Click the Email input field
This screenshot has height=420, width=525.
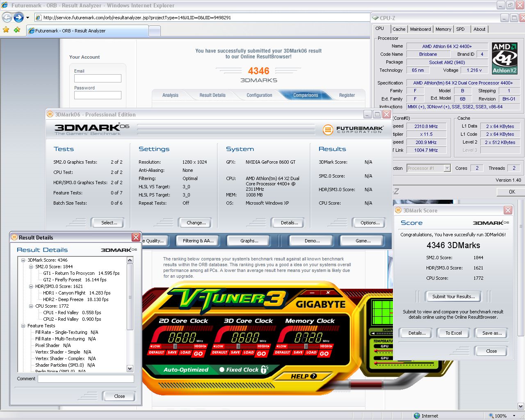pos(98,78)
